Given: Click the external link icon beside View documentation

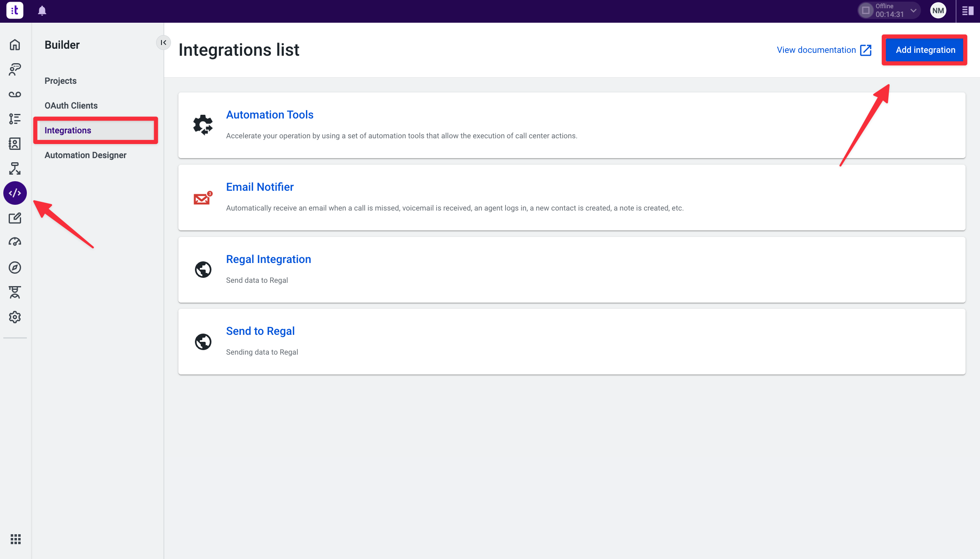Looking at the screenshot, I should 866,50.
